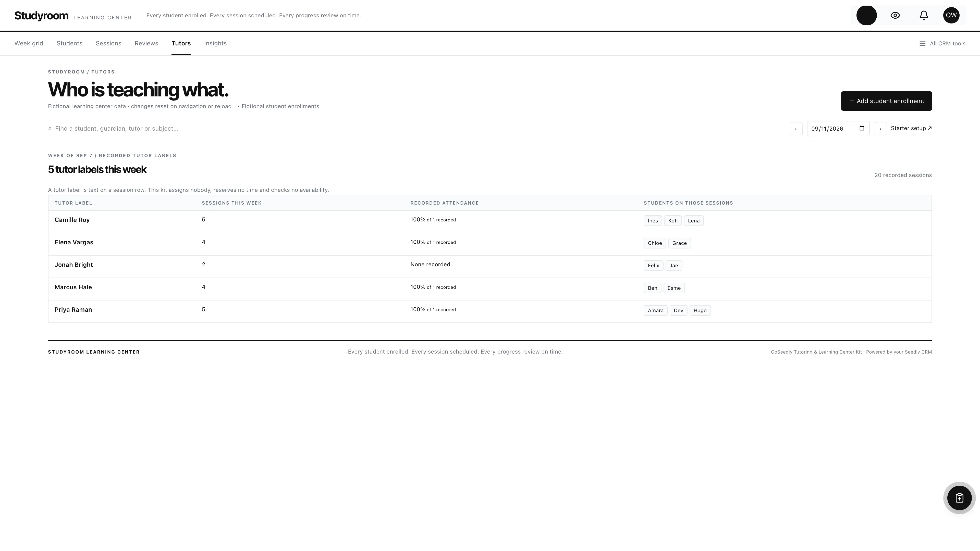Viewport: 980px width, 551px height.
Task: Open the notifications bell
Action: (924, 15)
